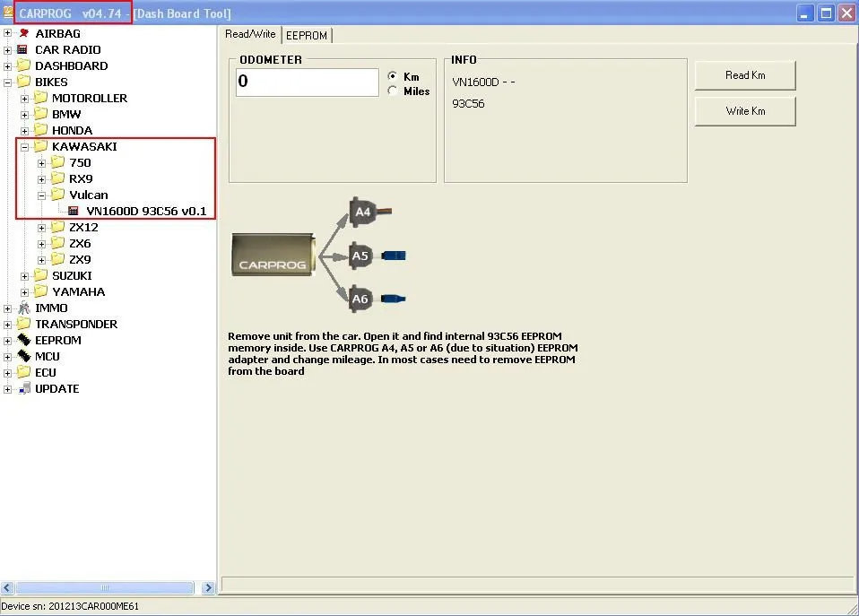
Task: Click the odometer value input field
Action: 307,82
